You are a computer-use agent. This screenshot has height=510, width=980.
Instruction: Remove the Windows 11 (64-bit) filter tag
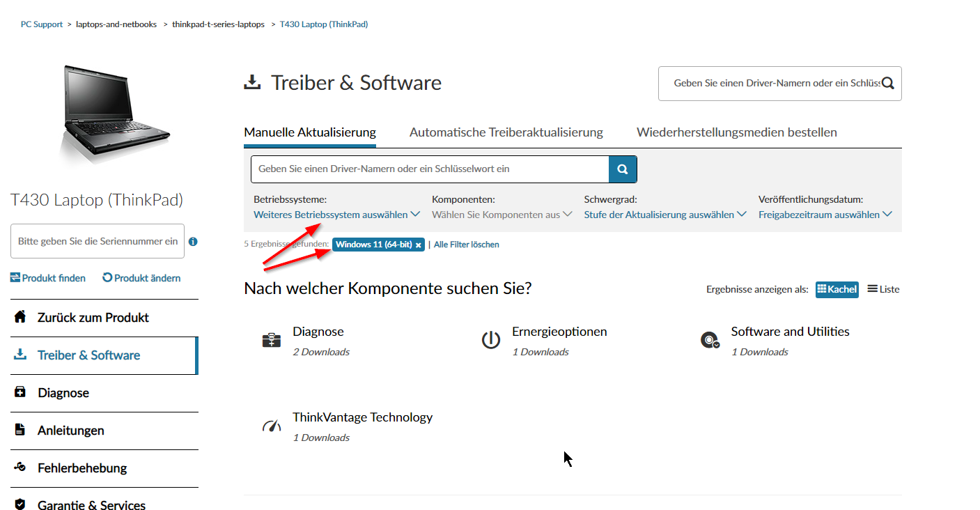pyautogui.click(x=418, y=245)
